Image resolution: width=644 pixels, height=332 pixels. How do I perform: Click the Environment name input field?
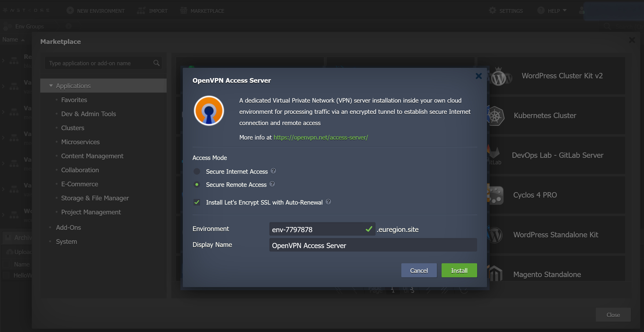(322, 229)
